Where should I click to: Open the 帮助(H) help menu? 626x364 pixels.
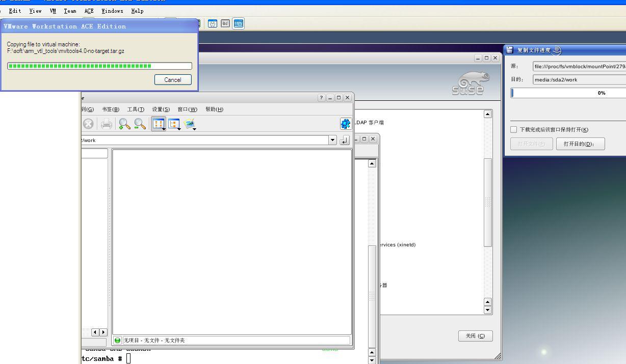pos(214,109)
